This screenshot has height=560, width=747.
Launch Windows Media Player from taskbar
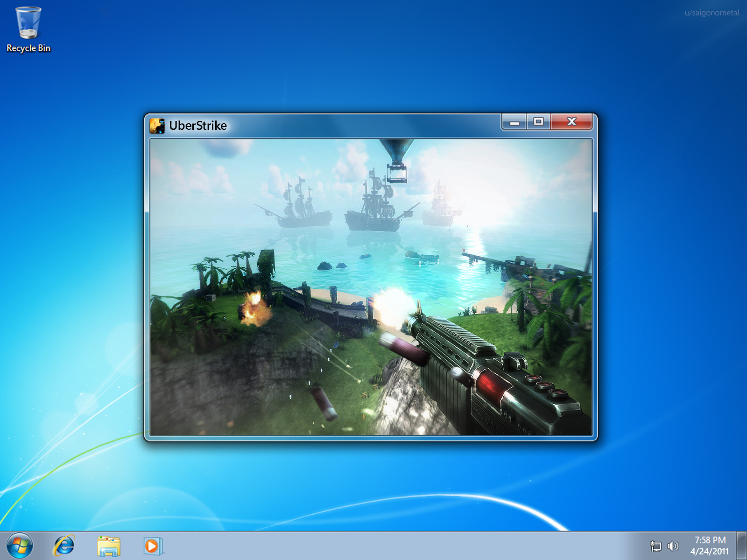[x=153, y=546]
